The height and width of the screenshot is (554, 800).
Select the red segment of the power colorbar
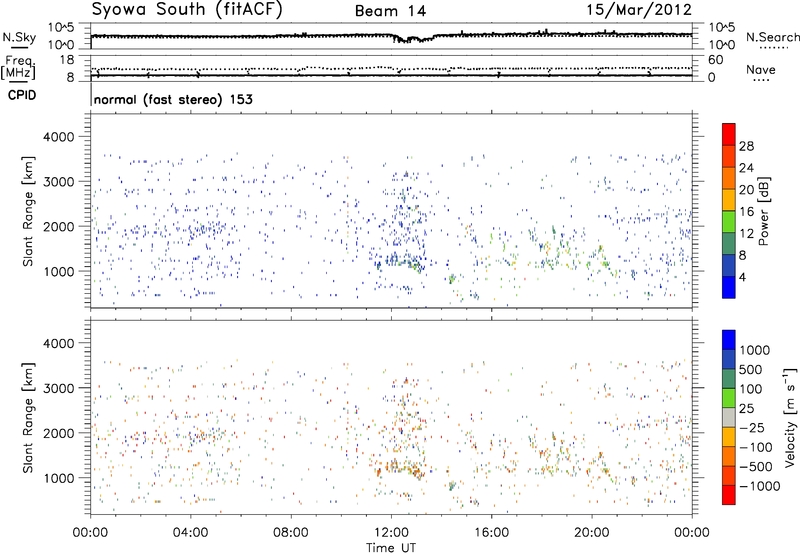[x=729, y=135]
